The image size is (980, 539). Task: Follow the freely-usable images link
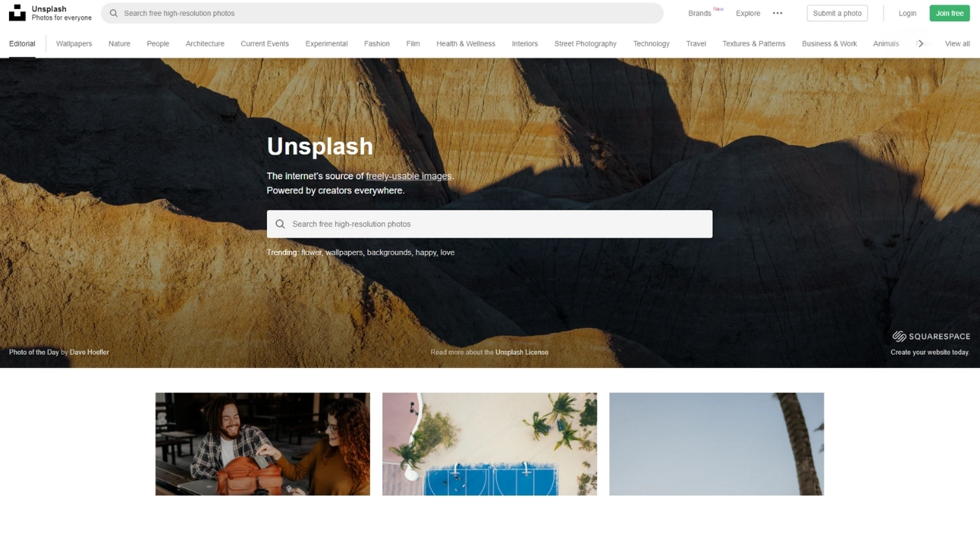pyautogui.click(x=409, y=176)
